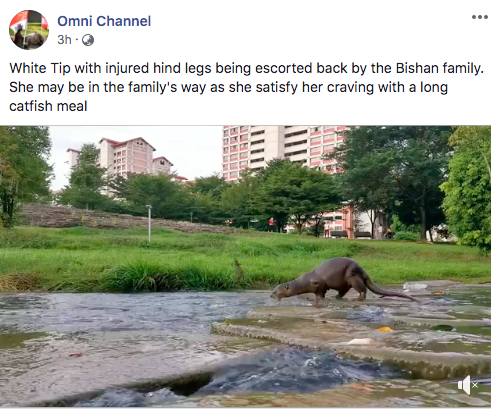This screenshot has width=491, height=418.
Task: Click the otter's body in the video
Action: point(337,276)
